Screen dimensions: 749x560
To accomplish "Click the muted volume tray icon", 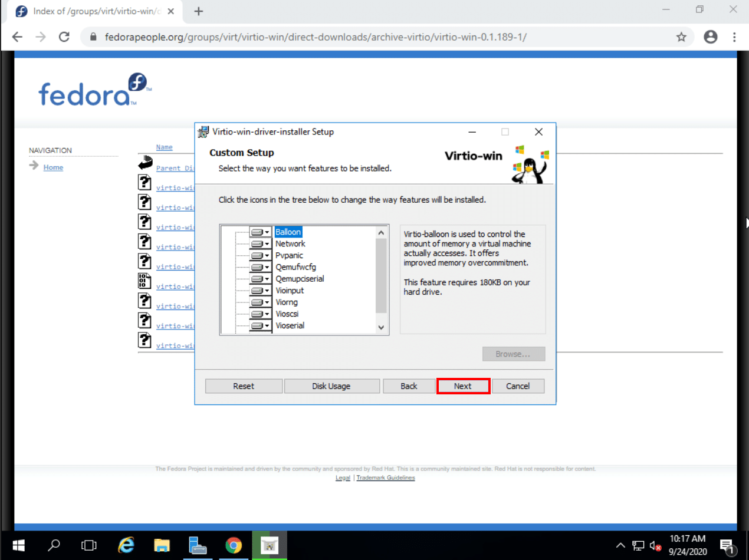I will pos(656,545).
